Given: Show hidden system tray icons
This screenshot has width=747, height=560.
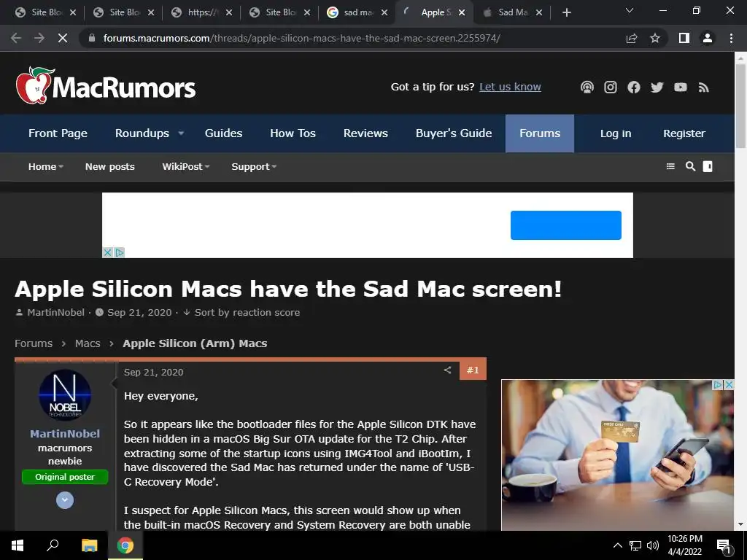Looking at the screenshot, I should (617, 545).
